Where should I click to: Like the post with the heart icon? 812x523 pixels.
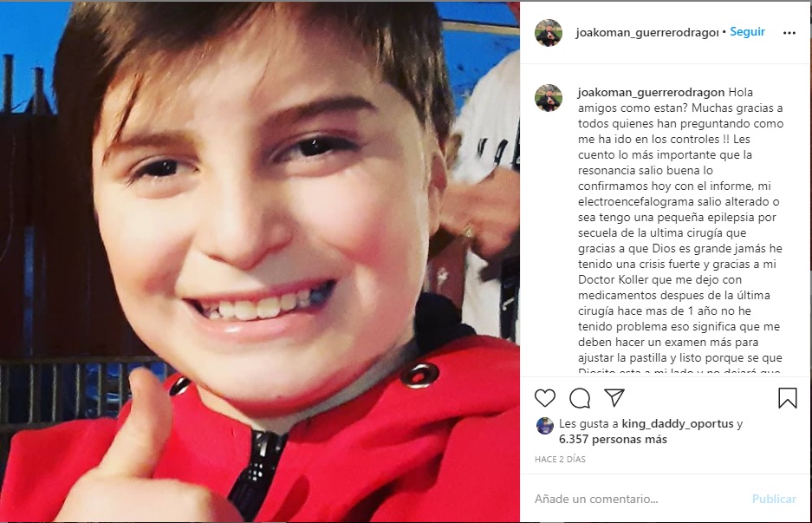coord(545,398)
